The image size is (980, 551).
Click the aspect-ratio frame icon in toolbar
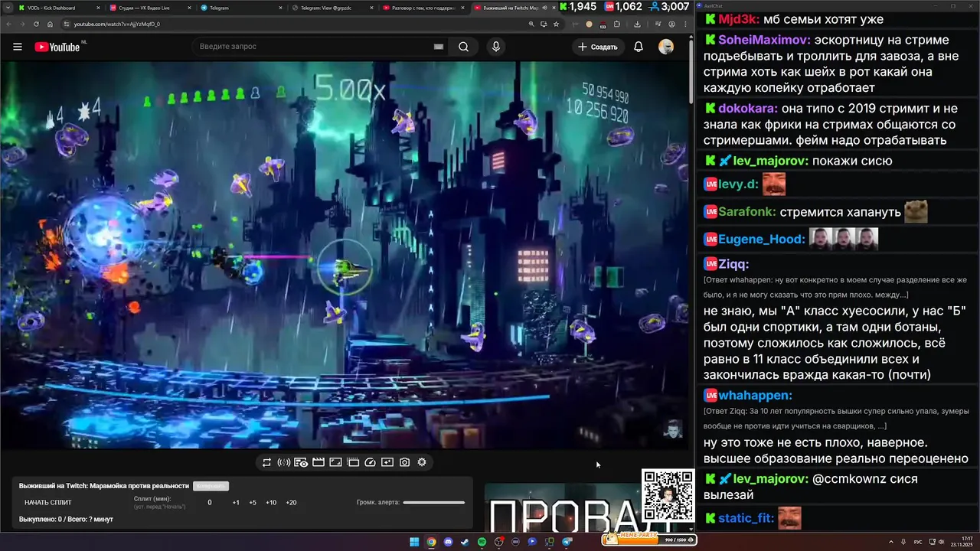335,462
